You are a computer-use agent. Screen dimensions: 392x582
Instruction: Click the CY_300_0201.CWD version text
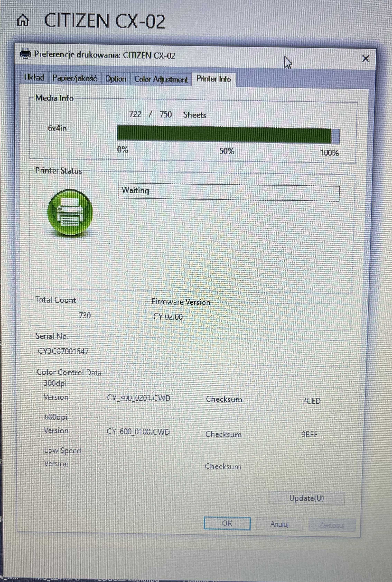coord(138,398)
